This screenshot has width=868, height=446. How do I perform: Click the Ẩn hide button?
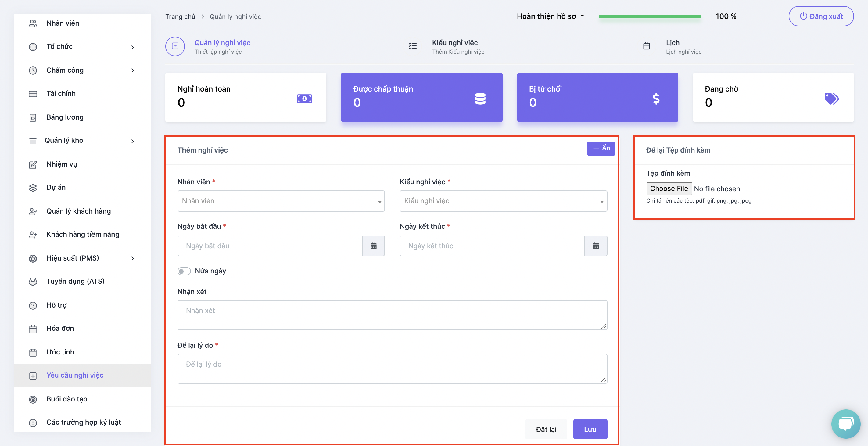point(601,148)
